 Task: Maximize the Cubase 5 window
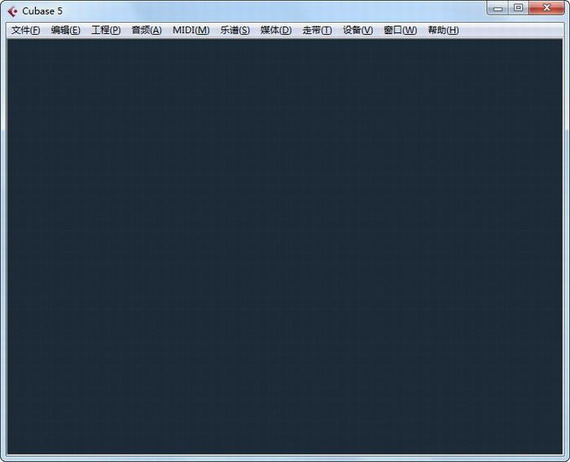click(519, 8)
